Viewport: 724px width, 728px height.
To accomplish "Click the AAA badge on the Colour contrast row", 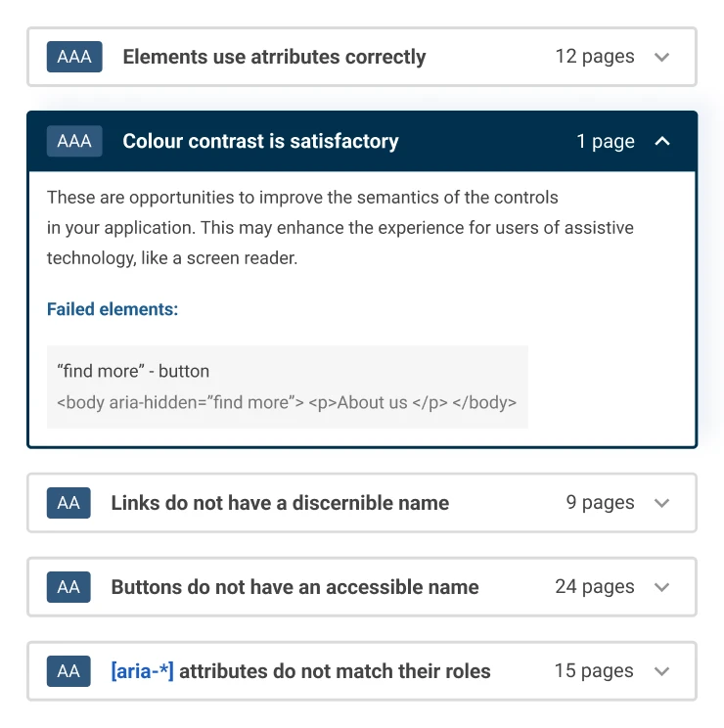I will (x=74, y=141).
